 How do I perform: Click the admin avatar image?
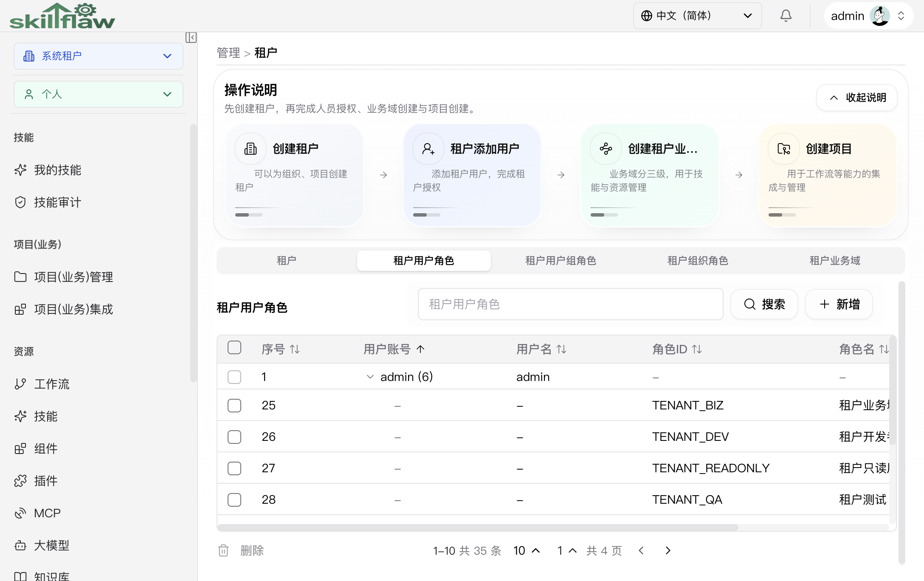[x=880, y=16]
